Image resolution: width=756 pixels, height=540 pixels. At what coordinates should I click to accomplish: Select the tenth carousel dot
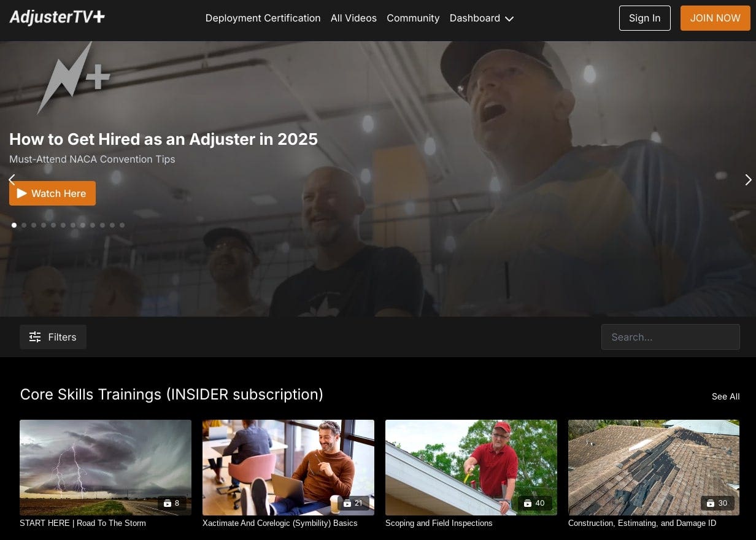click(x=102, y=225)
